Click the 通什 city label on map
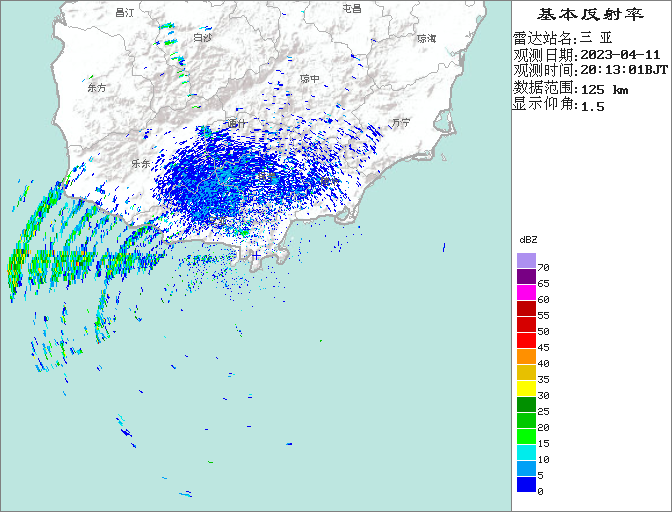The height and width of the screenshot is (512, 672). point(237,123)
